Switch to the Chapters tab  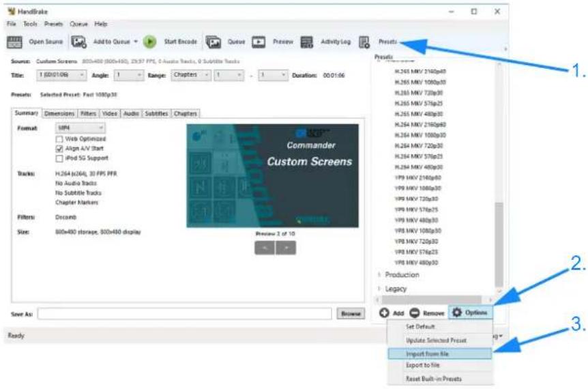pos(186,114)
